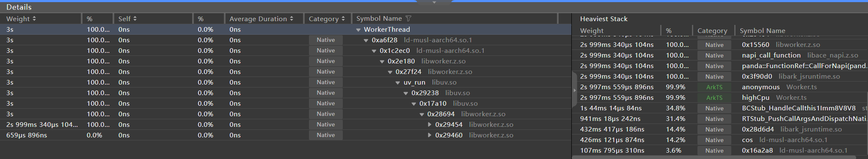
Task: Click the 34.8% percentage cell
Action: [675, 108]
